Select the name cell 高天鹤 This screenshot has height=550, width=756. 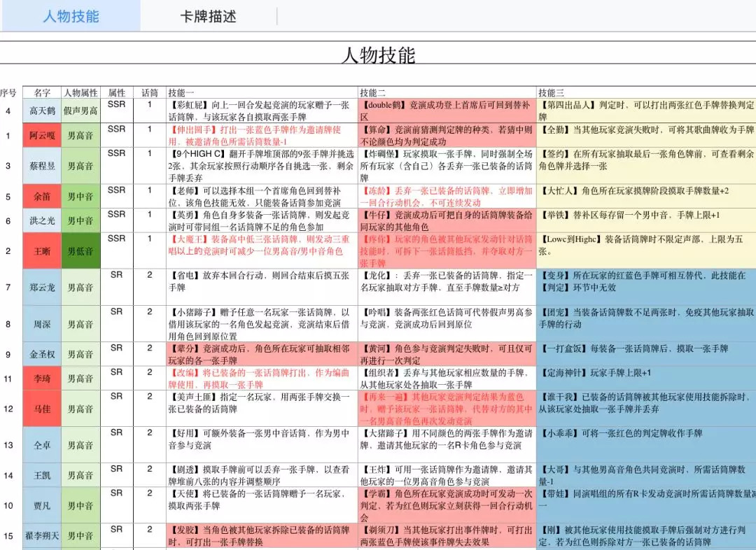[x=42, y=111]
